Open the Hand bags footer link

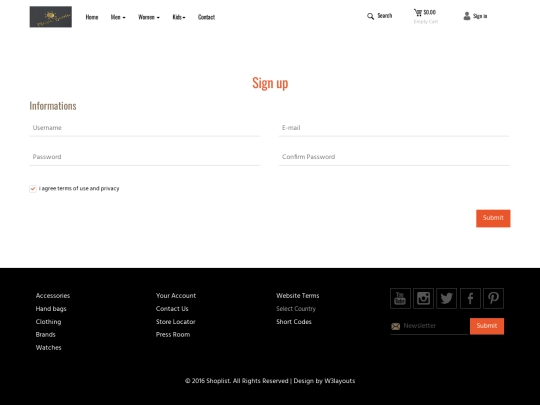tap(51, 309)
